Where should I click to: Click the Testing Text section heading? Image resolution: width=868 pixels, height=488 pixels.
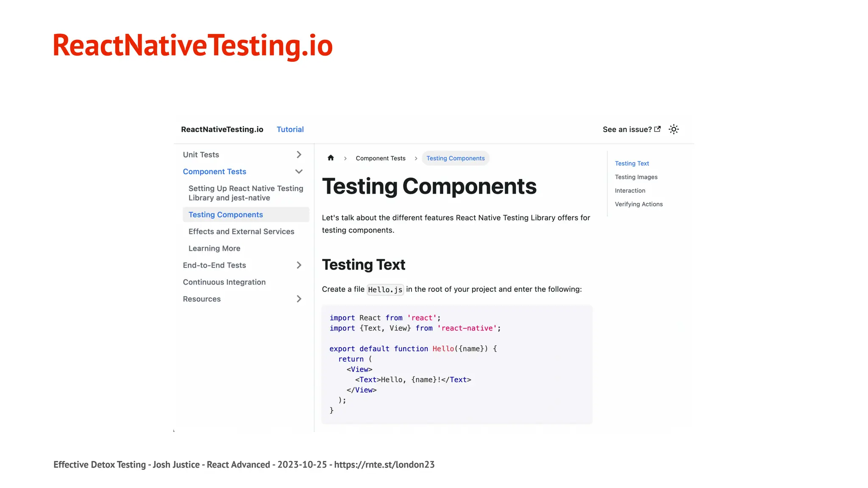(x=364, y=265)
